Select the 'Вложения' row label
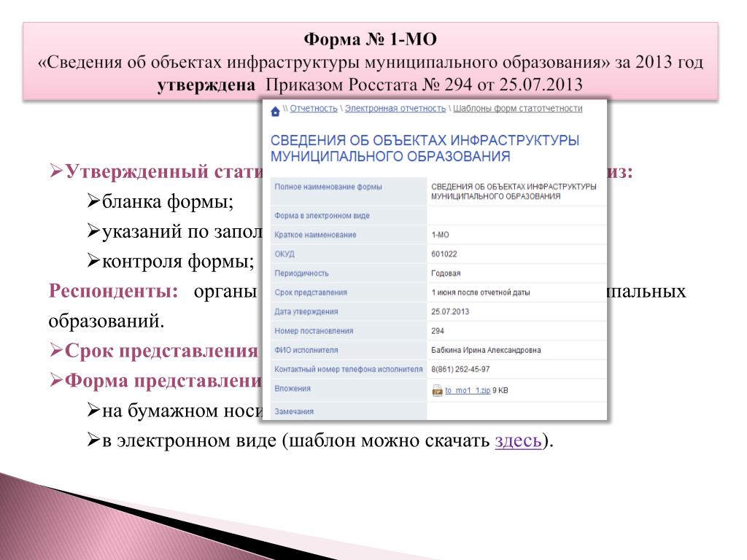 click(292, 389)
